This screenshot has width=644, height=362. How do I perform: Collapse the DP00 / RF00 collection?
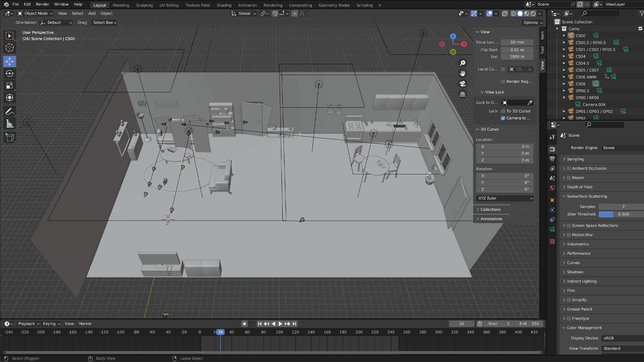[x=564, y=98]
